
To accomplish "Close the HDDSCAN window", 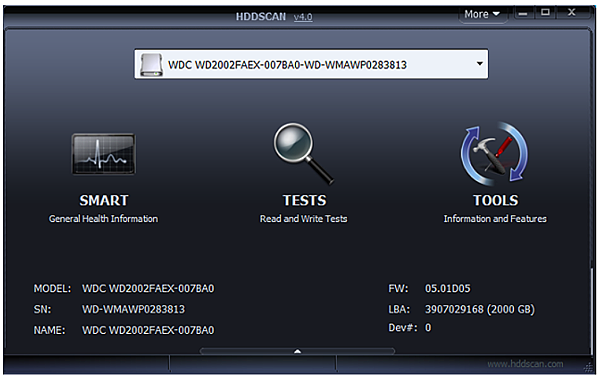I will coord(572,13).
